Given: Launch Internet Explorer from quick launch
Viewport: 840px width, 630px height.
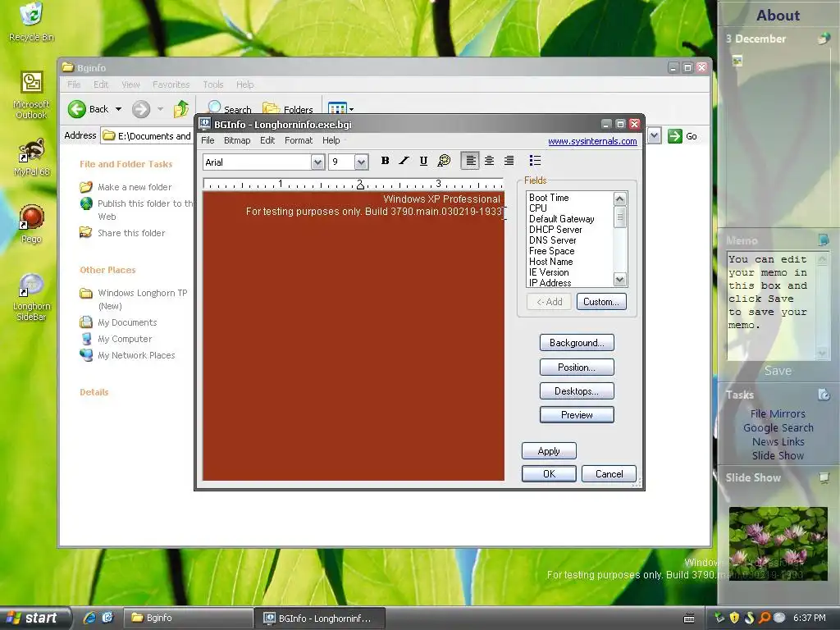Looking at the screenshot, I should (89, 618).
